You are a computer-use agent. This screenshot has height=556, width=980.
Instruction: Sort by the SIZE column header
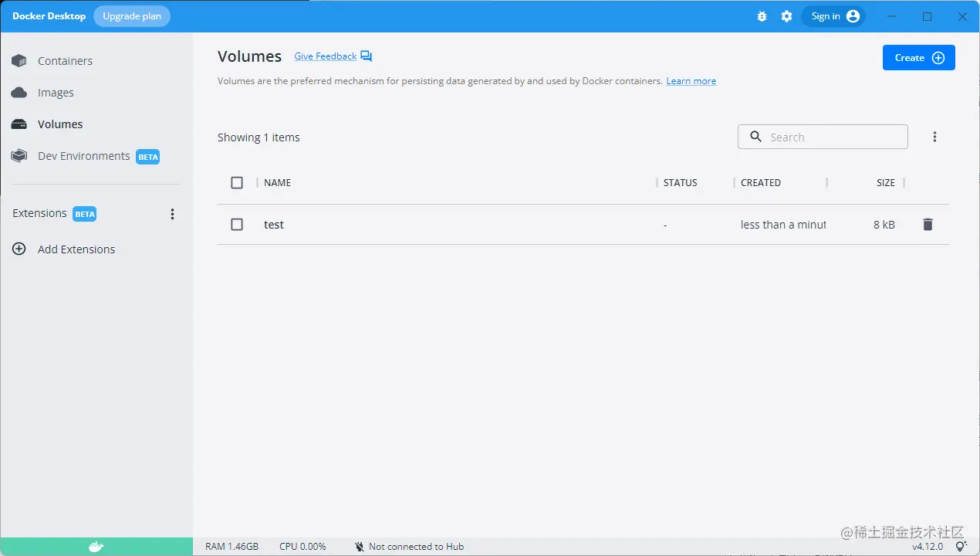886,183
